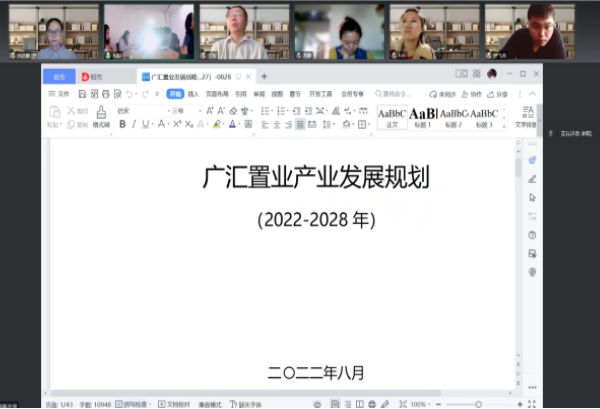
Task: Increase paragraph indent
Action: pos(308,111)
